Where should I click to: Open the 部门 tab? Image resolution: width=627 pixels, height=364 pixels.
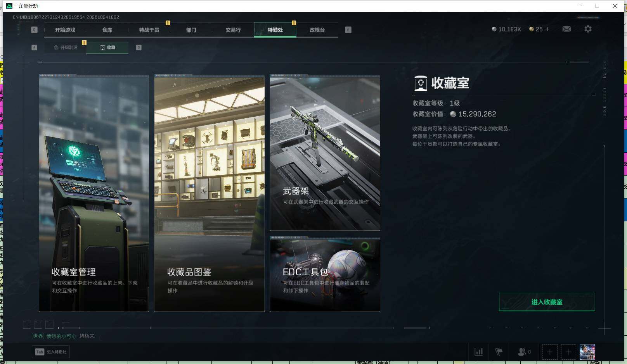coord(191,30)
